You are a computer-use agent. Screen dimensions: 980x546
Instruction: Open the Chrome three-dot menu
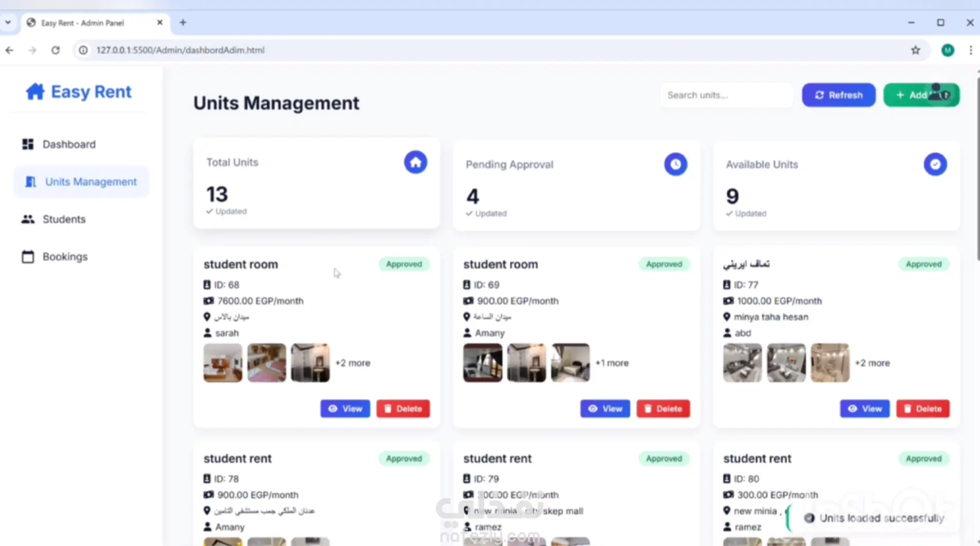pyautogui.click(x=971, y=50)
